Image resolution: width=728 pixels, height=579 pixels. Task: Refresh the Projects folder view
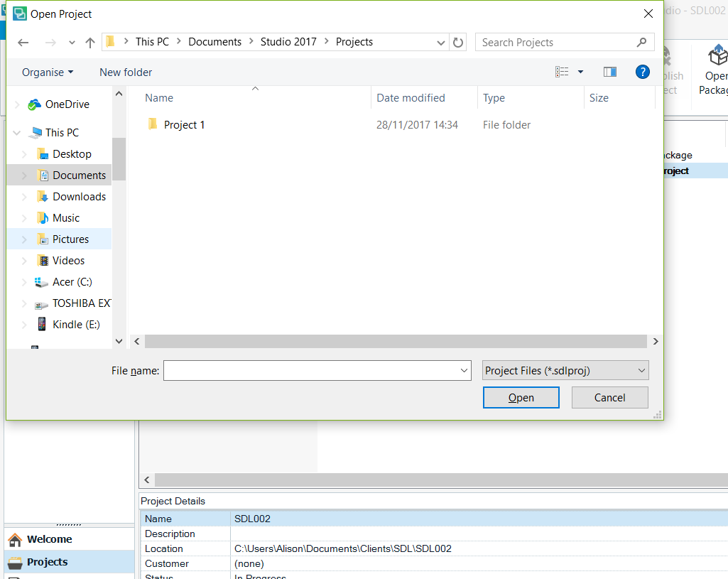[x=458, y=43]
